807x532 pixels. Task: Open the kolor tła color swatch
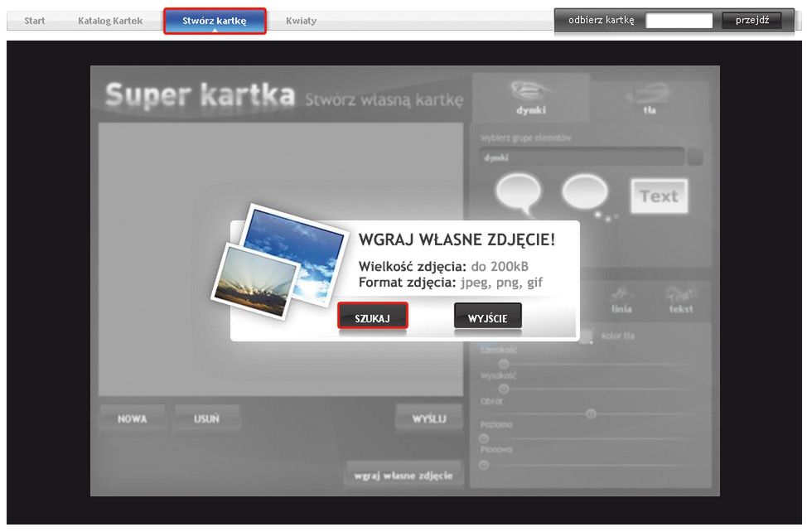pos(586,336)
